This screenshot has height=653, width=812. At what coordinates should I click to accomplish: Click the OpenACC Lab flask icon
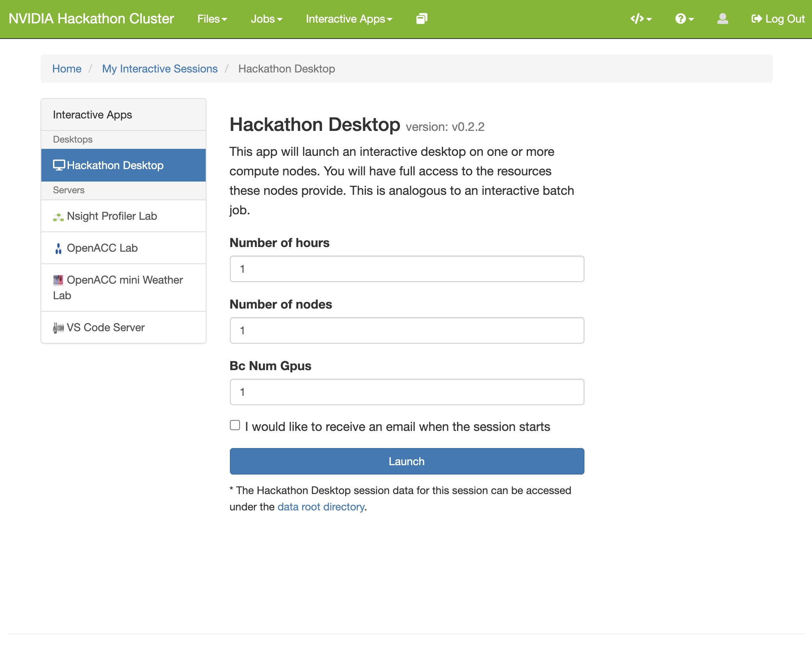(58, 249)
